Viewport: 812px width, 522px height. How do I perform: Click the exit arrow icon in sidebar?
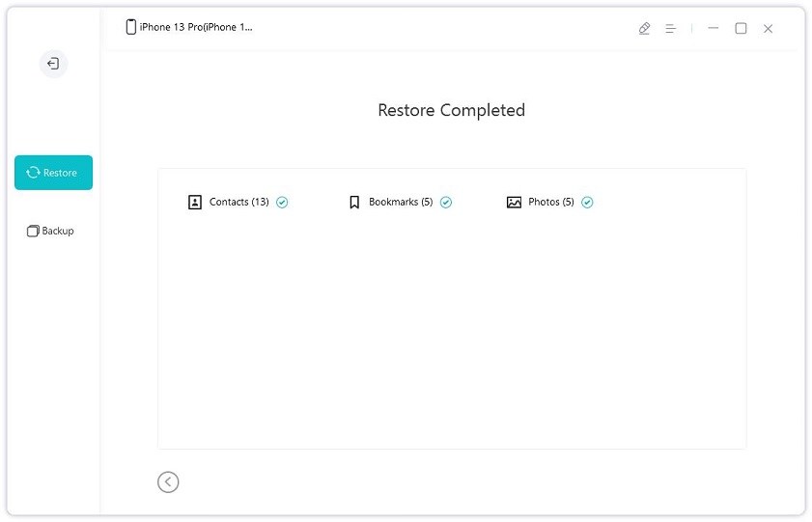point(53,64)
